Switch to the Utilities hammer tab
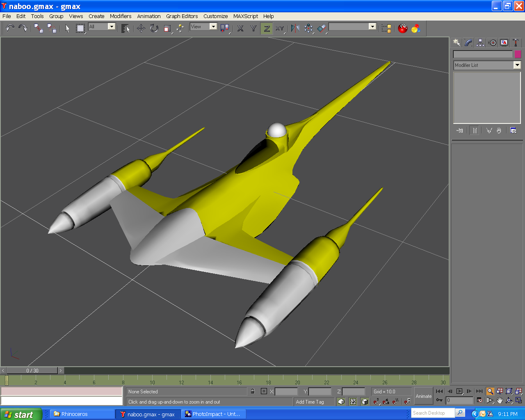 [x=516, y=43]
